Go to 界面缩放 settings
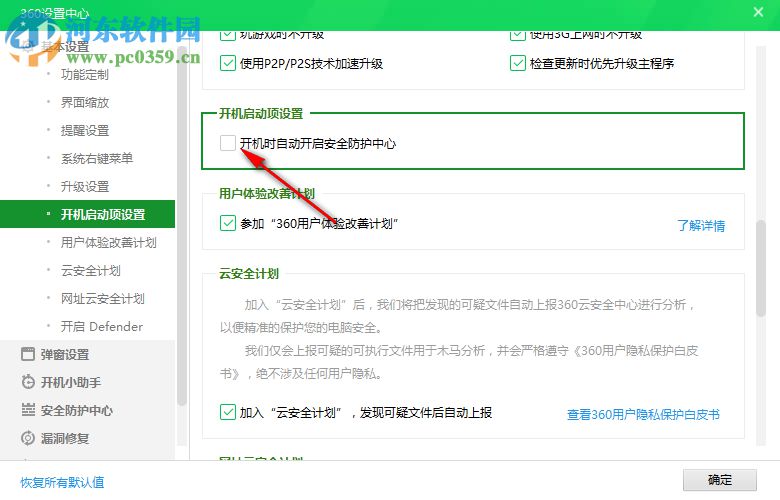780x500 pixels. tap(85, 102)
